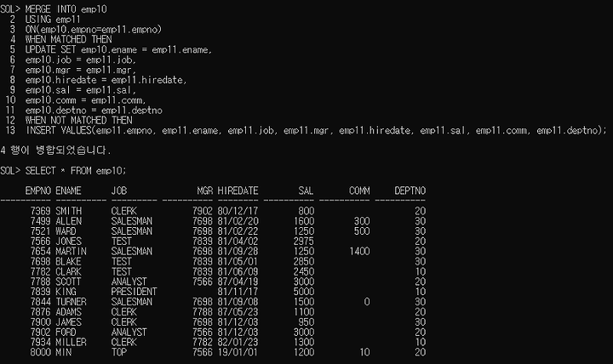Click the 'emp10.job = emp11.job' line
This screenshot has width=613, height=364.
[x=81, y=60]
